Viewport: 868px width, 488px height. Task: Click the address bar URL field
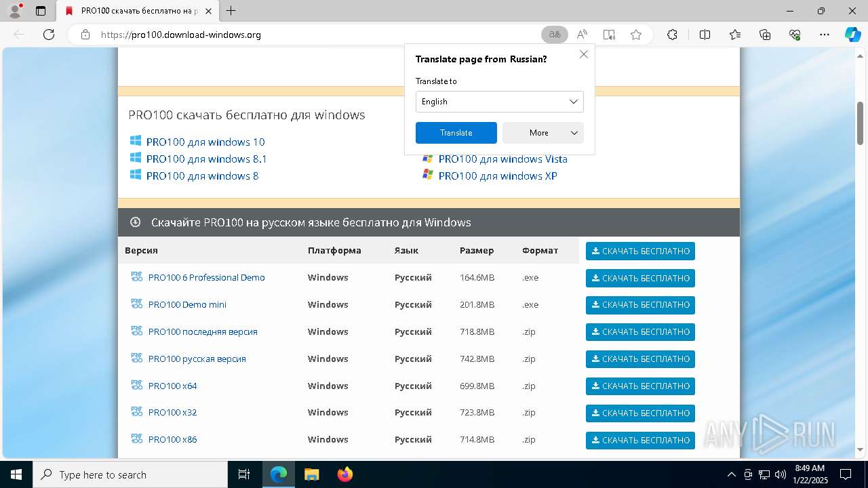[315, 35]
